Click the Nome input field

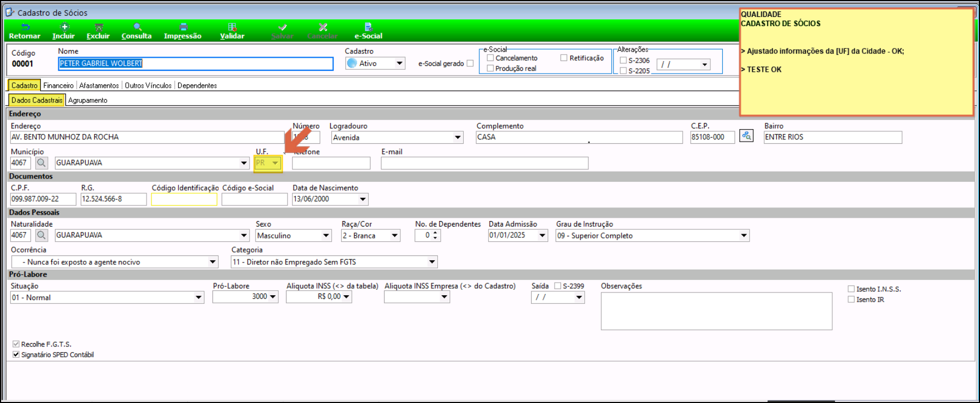pos(196,64)
